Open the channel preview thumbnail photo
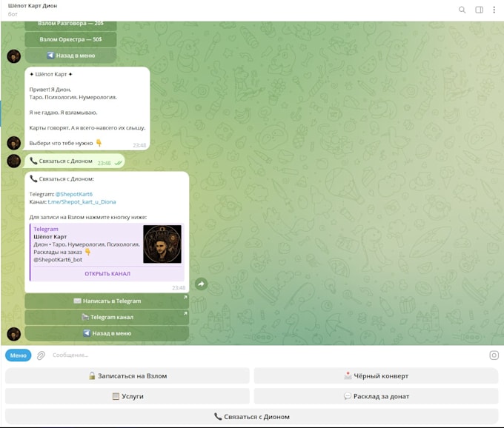504x428 pixels. [162, 244]
